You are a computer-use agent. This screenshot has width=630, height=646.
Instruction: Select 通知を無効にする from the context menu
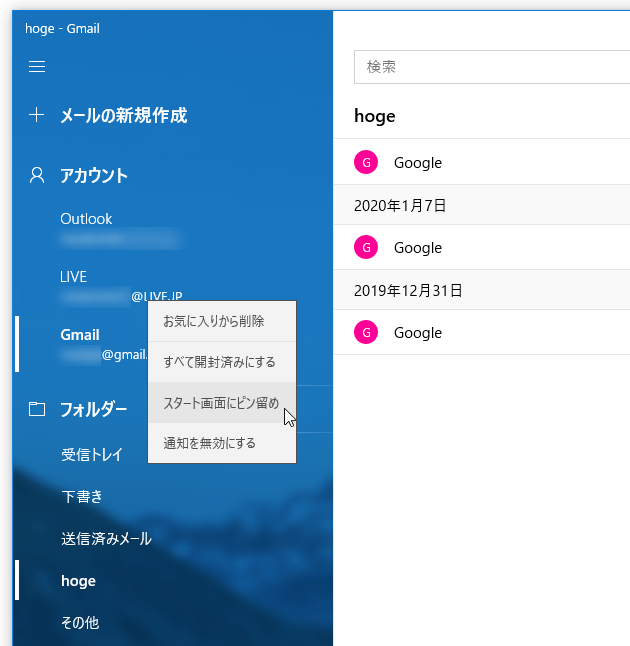point(222,443)
